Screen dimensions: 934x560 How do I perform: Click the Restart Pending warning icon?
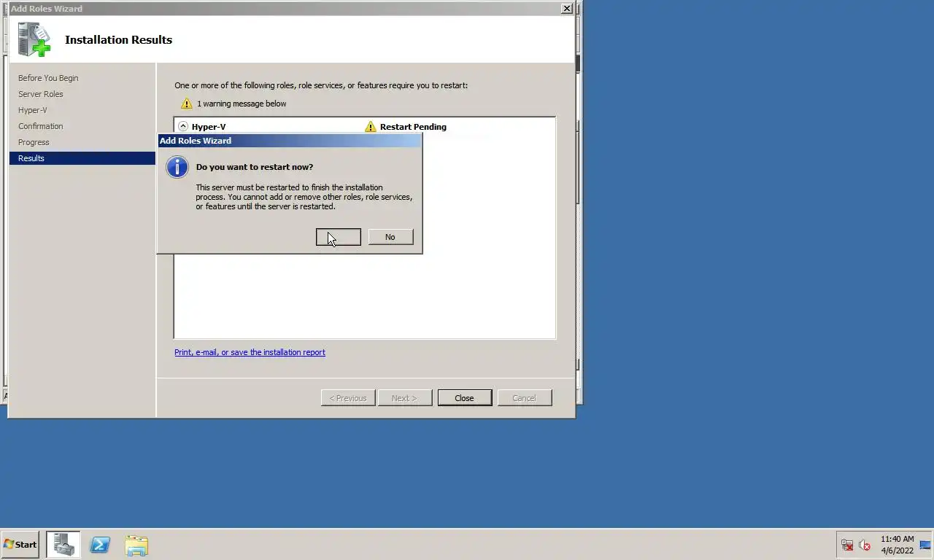tap(371, 126)
